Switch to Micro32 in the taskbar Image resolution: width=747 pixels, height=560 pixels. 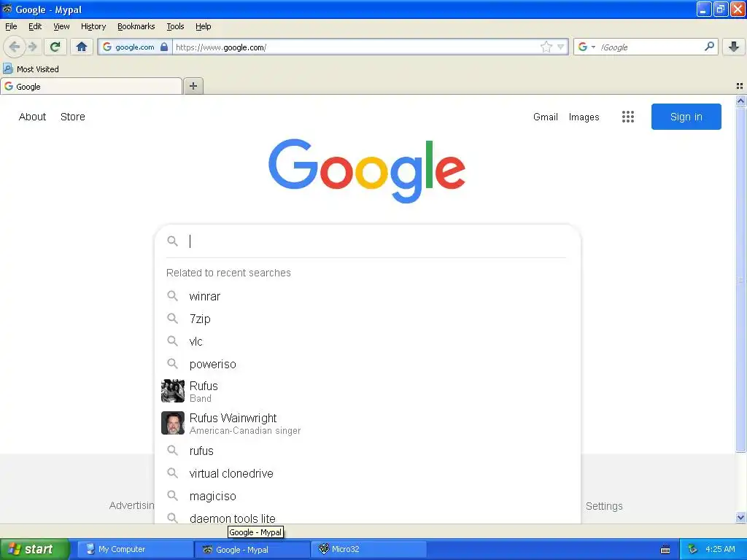click(368, 549)
